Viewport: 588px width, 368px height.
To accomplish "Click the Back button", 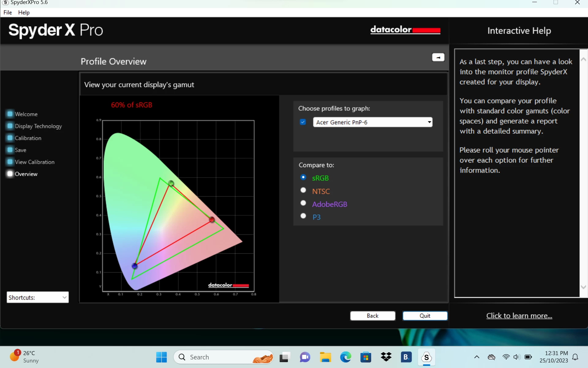I will point(372,316).
